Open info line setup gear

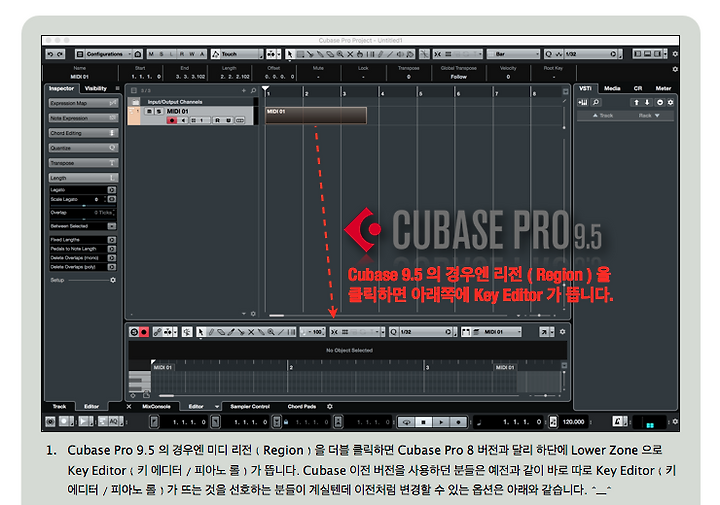(x=675, y=69)
